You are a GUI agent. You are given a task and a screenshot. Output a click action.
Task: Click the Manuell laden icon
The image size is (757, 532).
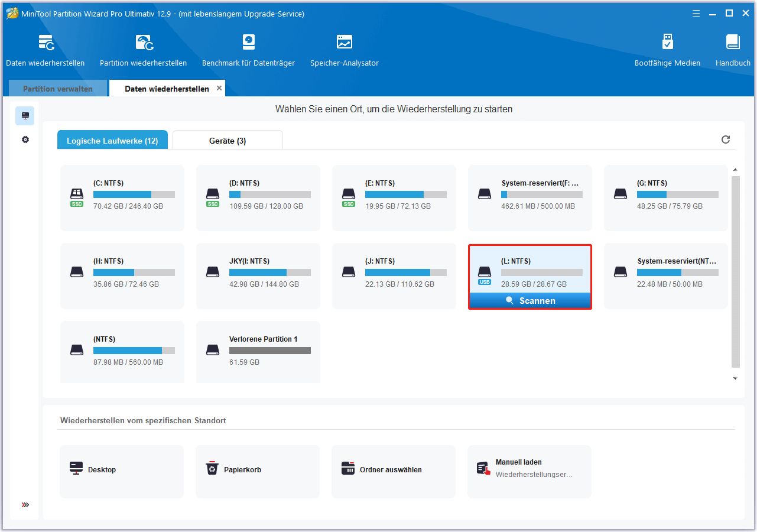[483, 469]
